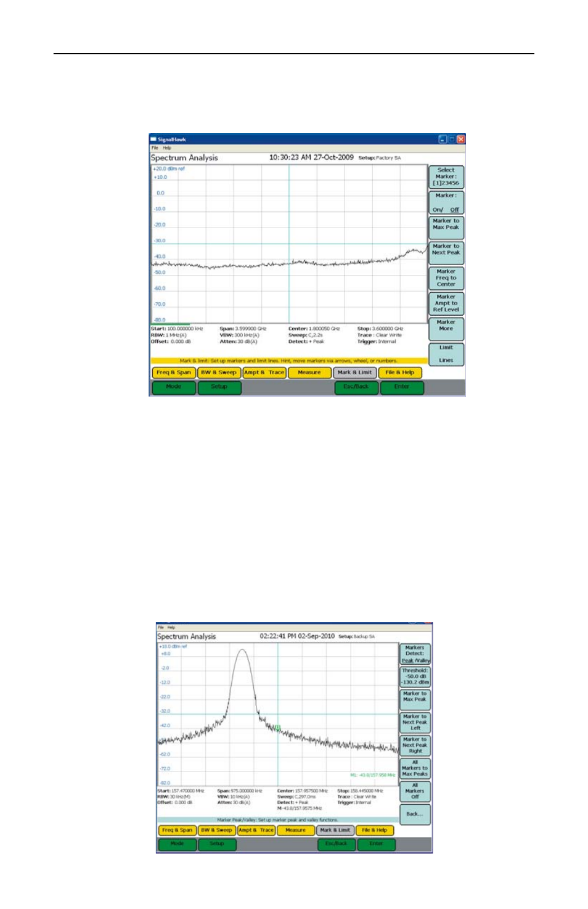Screen dimensions: 588x909
Task: Select Ampt & Trace tab in lower screenshot
Action: pyautogui.click(x=256, y=830)
